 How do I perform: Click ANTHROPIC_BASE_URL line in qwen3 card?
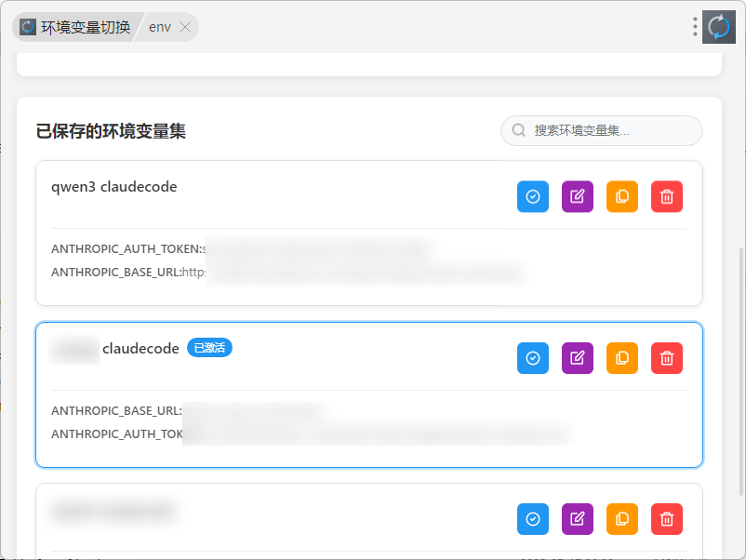(287, 273)
